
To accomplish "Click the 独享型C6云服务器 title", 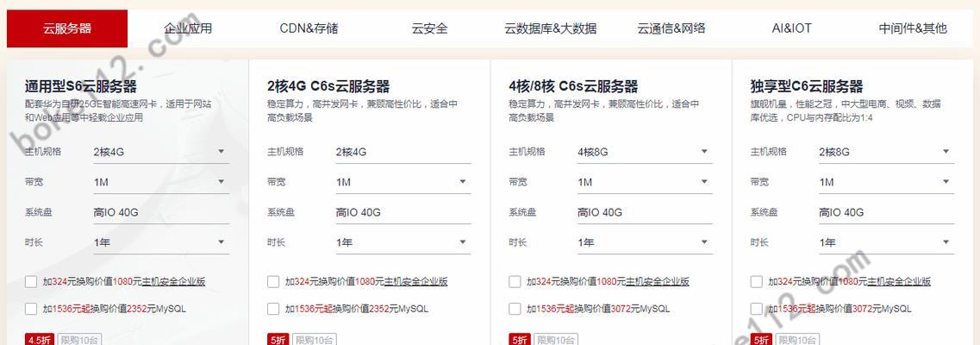I will [x=807, y=86].
